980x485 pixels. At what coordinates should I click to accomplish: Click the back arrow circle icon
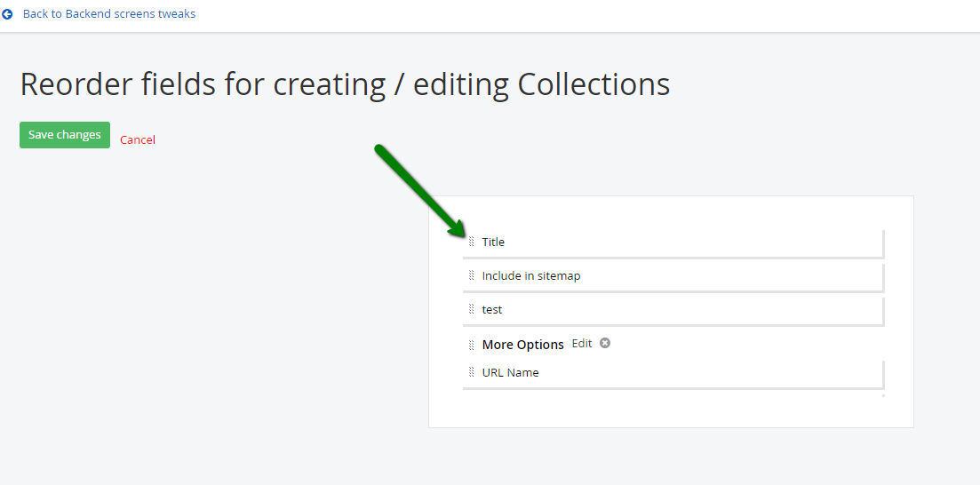pyautogui.click(x=7, y=13)
